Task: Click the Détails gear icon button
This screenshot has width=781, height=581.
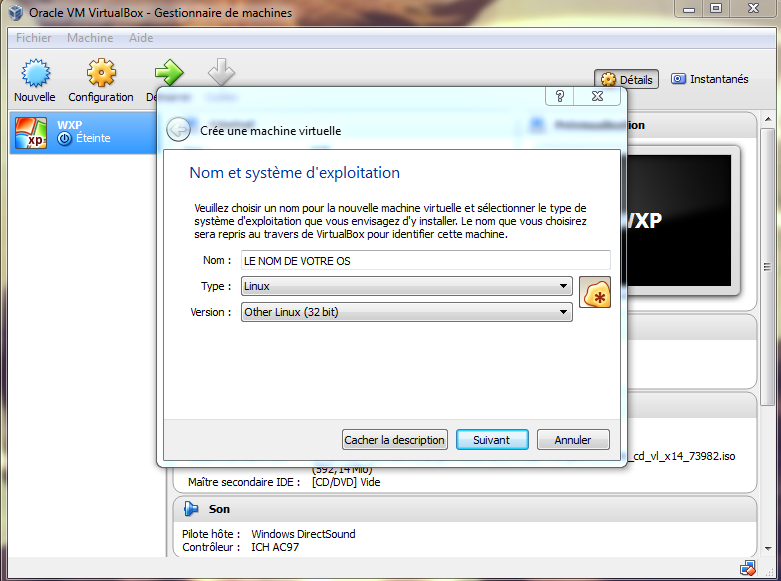Action: tap(626, 79)
